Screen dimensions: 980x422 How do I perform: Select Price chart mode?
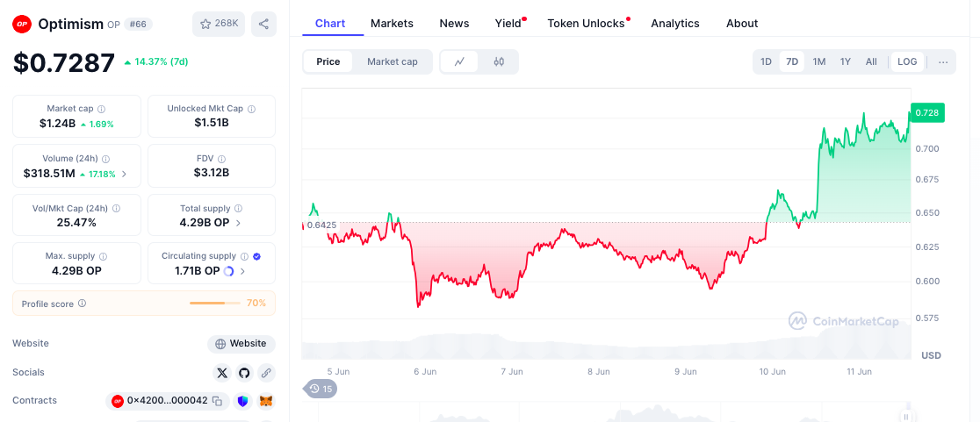tap(328, 61)
